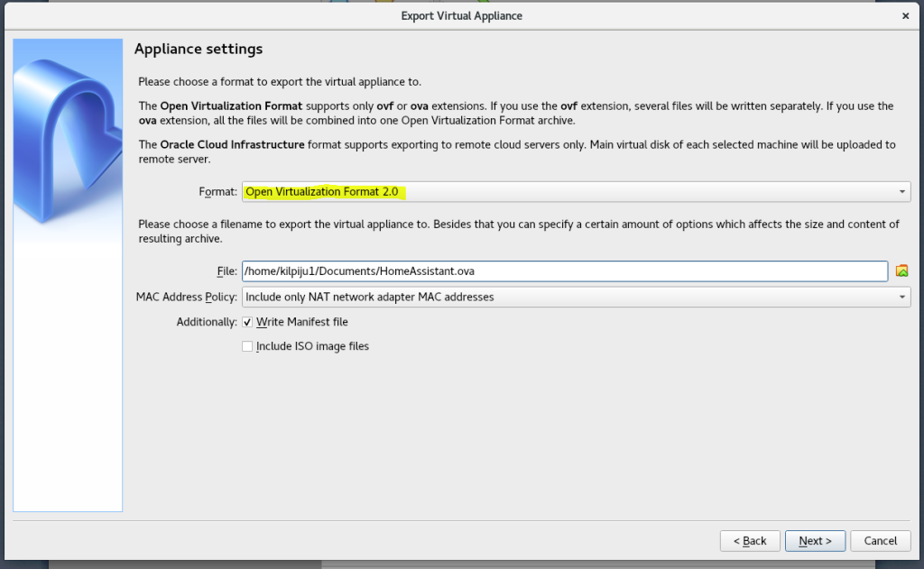Image resolution: width=924 pixels, height=569 pixels.
Task: Click the Oracle Cloud Infrastructure description paragraph
Action: coord(516,151)
